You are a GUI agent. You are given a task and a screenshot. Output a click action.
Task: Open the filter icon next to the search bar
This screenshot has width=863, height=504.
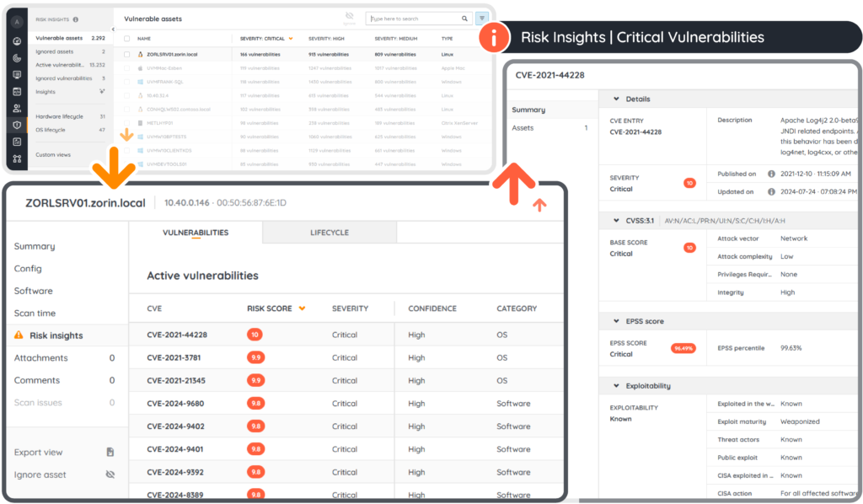(481, 19)
